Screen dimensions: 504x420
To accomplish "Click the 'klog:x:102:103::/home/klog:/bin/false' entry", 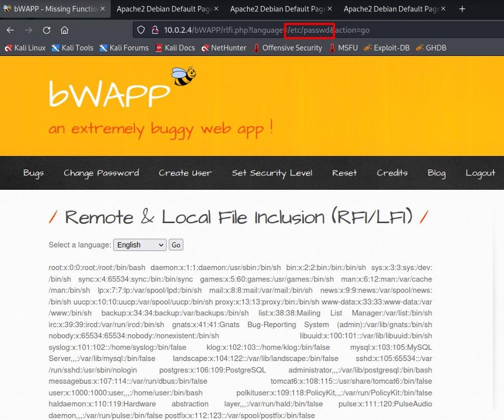I will [268, 347].
